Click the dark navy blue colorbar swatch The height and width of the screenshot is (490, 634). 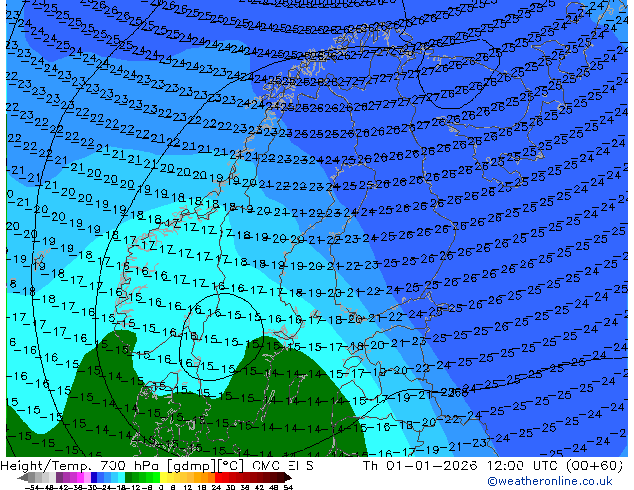coord(94,477)
